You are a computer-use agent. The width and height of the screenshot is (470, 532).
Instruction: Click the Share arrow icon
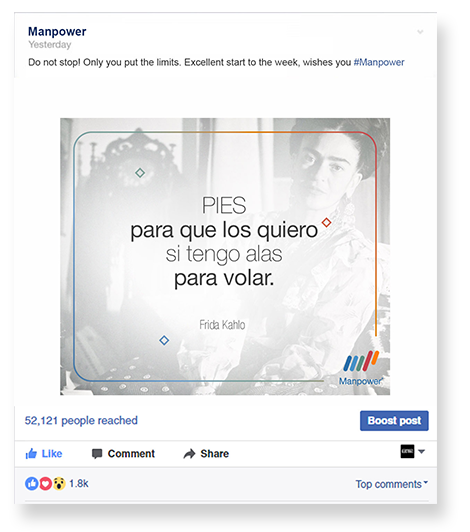point(189,454)
